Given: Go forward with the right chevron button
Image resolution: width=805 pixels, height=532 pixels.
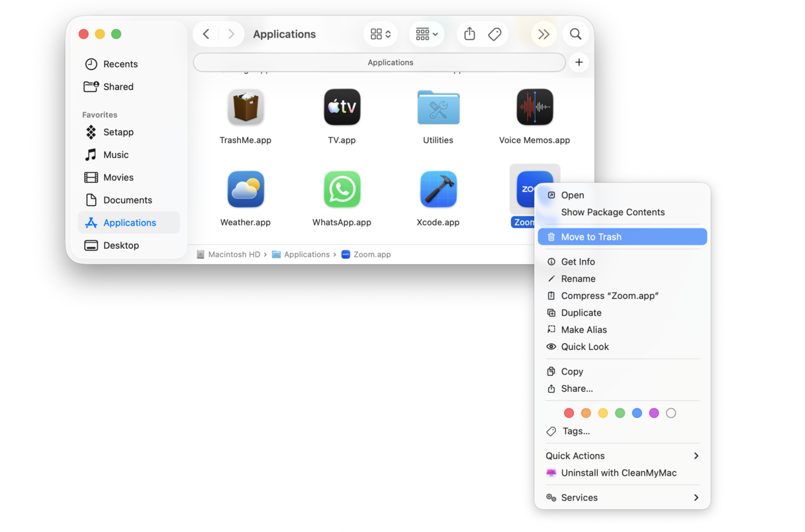Looking at the screenshot, I should point(231,34).
